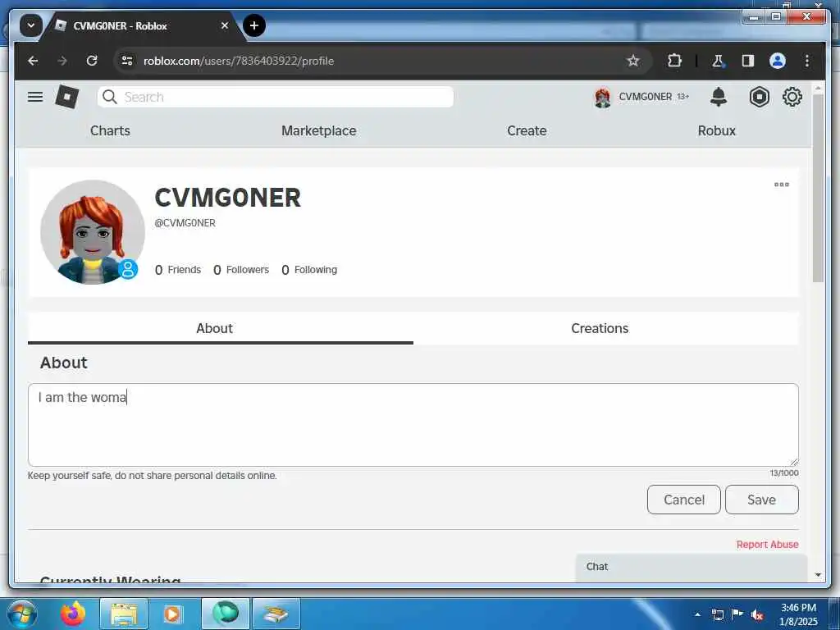Click the search magnifier icon
This screenshot has width=840, height=630.
110,97
